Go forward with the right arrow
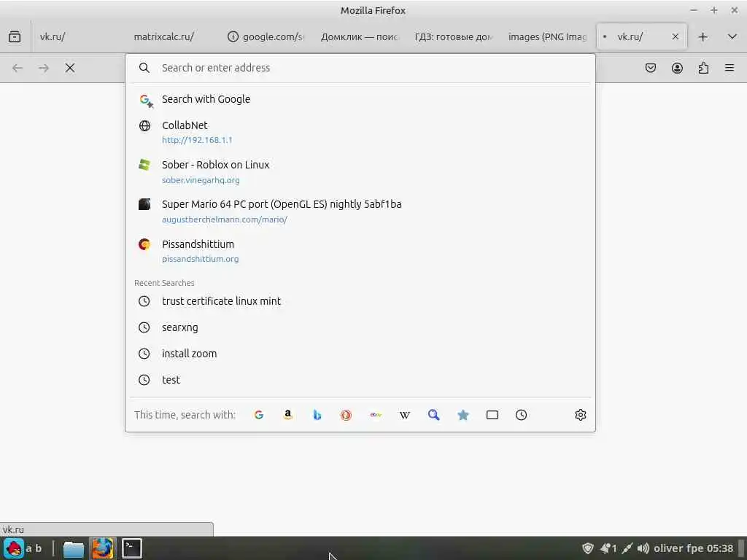 point(44,68)
